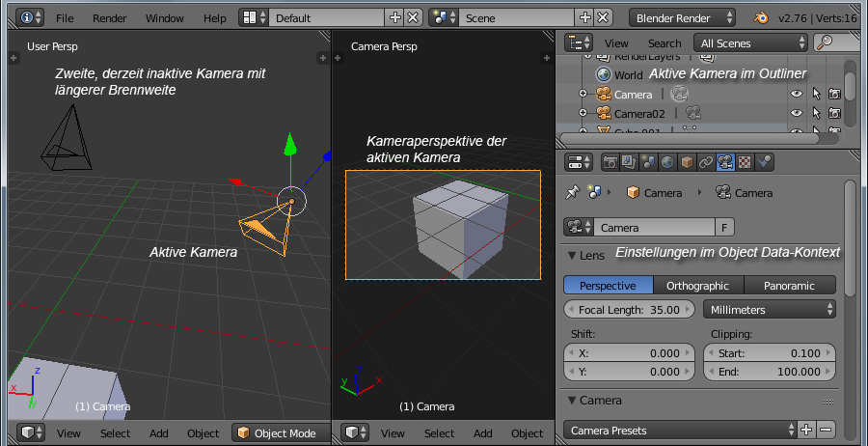Click the Focal Length value slider
The image size is (868, 446).
point(630,310)
